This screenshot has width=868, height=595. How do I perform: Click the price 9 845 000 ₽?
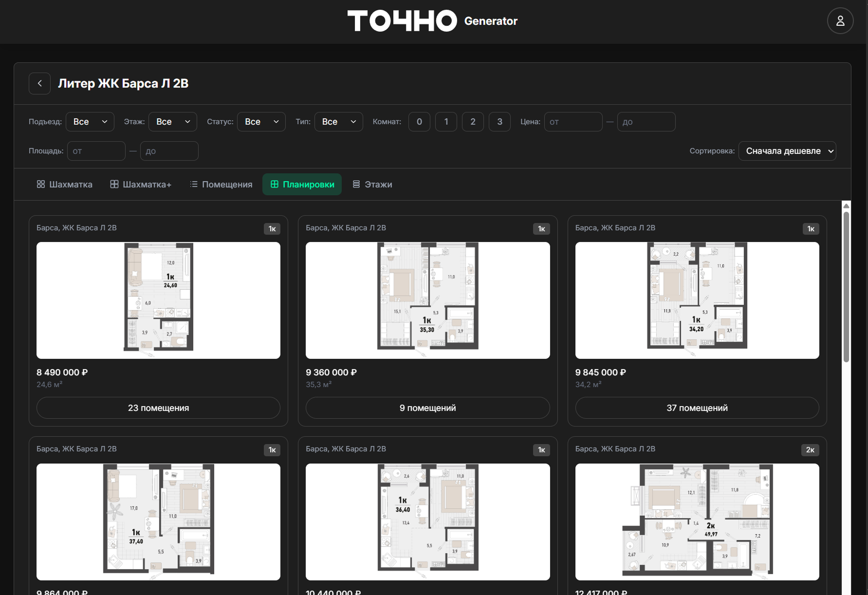[600, 372]
